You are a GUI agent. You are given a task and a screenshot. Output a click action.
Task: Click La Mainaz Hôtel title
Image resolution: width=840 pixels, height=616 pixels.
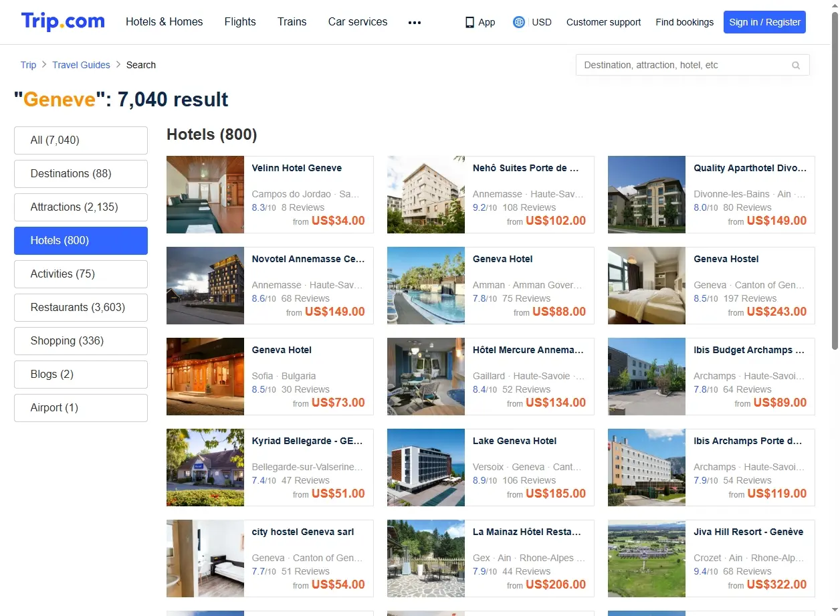(527, 532)
